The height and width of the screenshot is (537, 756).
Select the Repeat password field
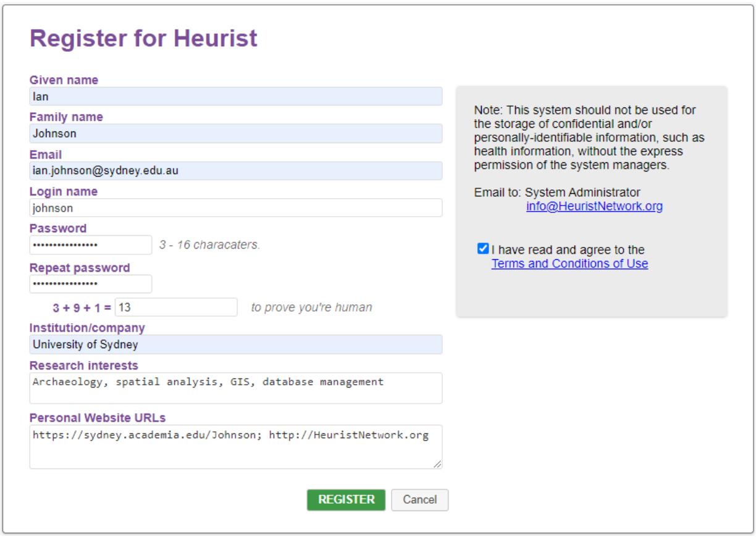pyautogui.click(x=91, y=284)
